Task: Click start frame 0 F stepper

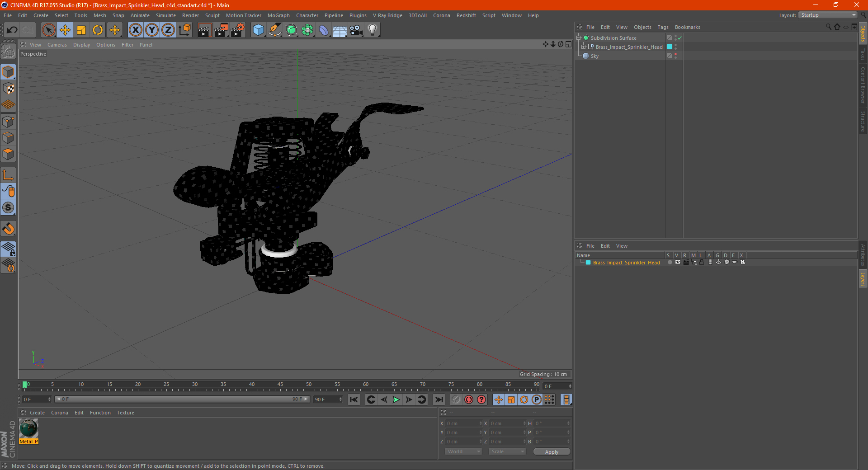Action: click(x=49, y=399)
